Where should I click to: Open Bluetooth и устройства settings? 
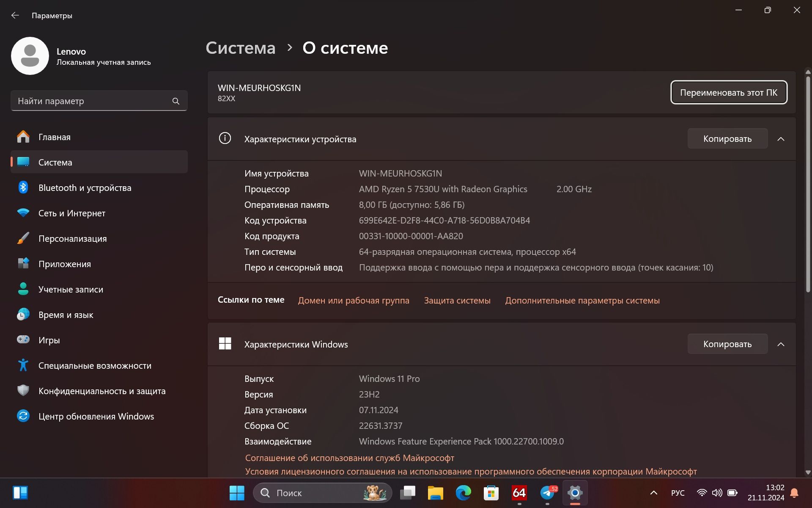click(99, 188)
